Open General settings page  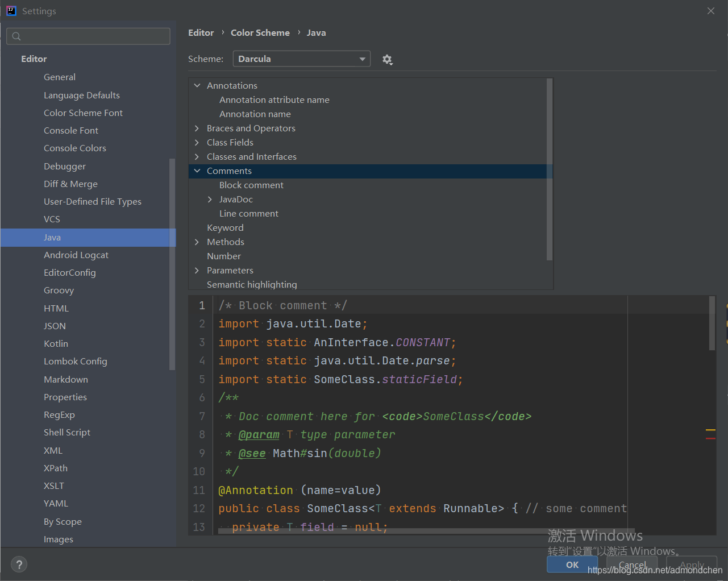[x=60, y=77]
